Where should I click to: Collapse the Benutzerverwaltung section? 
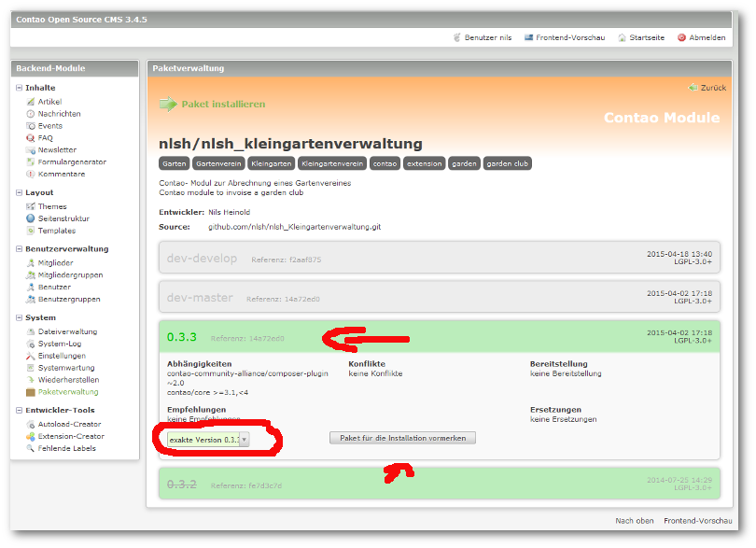pyautogui.click(x=20, y=249)
